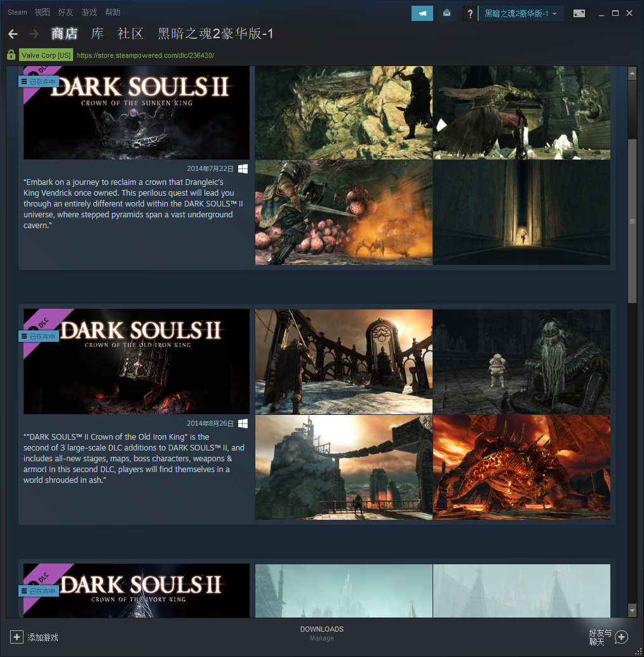This screenshot has width=644, height=657.
Task: Switch to Big Picture mode icon
Action: pyautogui.click(x=579, y=13)
